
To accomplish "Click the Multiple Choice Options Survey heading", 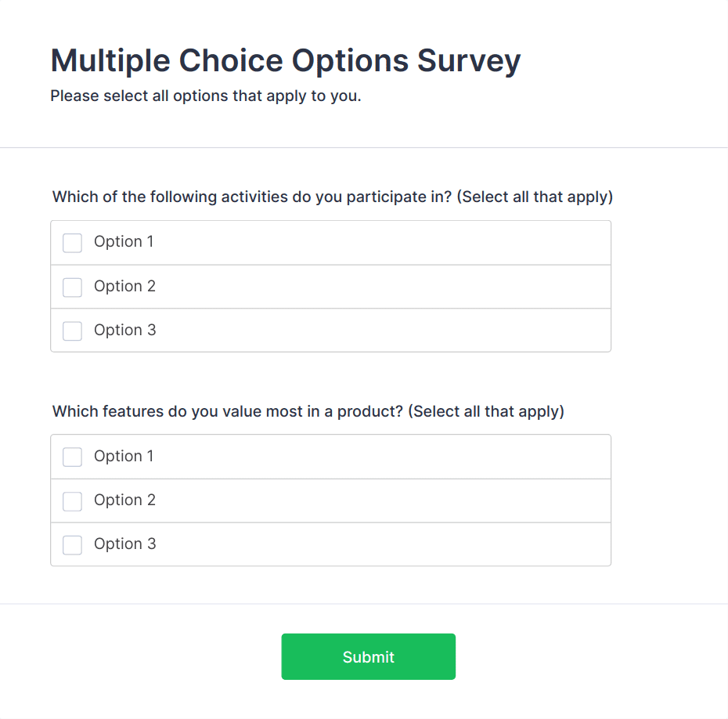I will 285,60.
